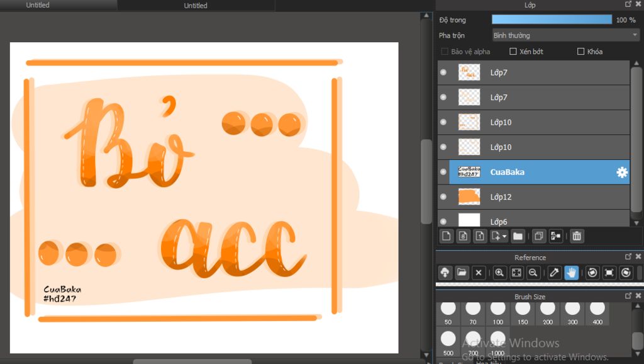Zoom out of the reference image
644x364 pixels.
tap(533, 273)
